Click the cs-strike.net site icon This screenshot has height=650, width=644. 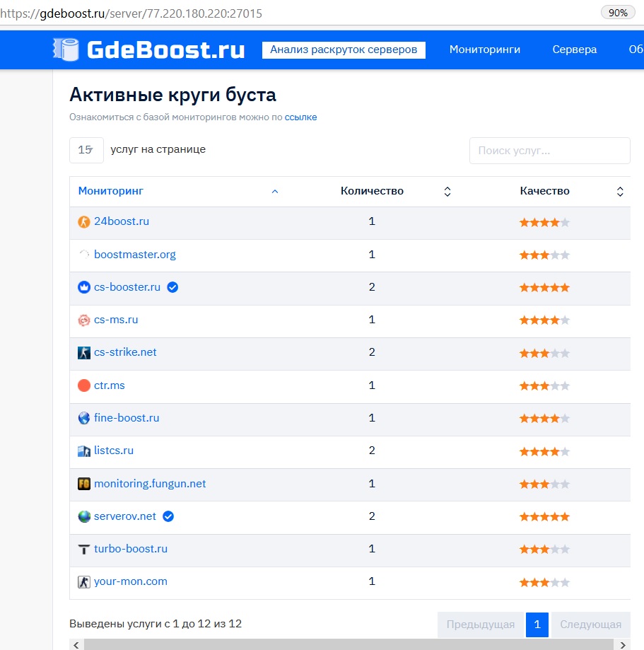84,353
